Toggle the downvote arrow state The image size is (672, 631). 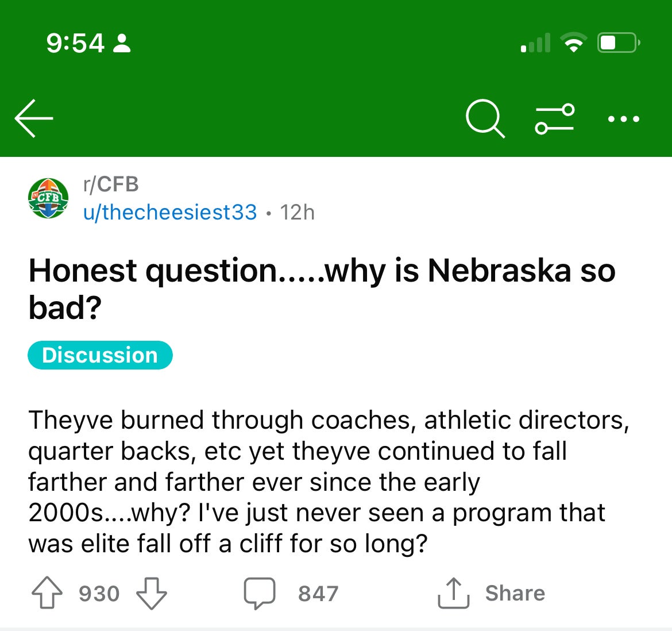(x=150, y=593)
